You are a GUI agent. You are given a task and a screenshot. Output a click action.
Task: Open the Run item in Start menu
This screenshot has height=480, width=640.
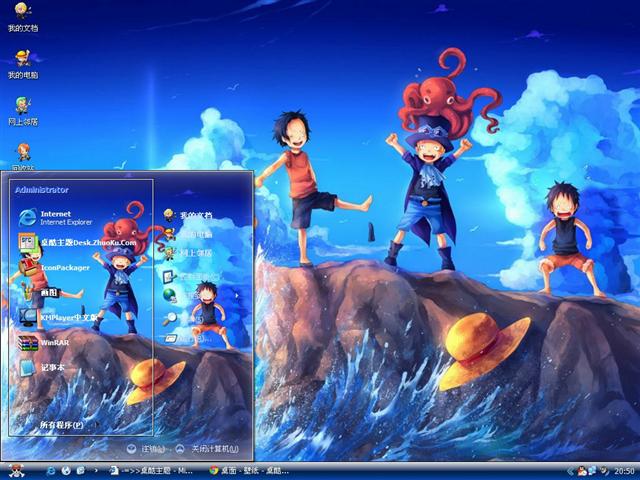point(188,338)
